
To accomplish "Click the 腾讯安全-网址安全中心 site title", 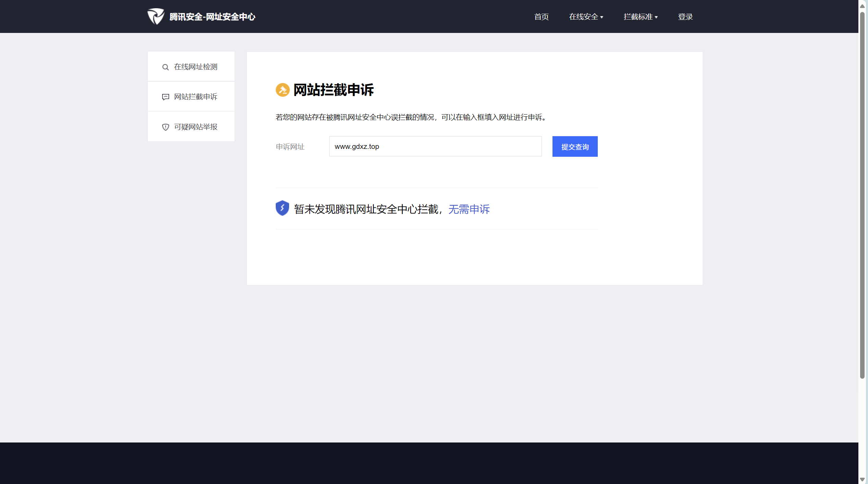I will [212, 17].
